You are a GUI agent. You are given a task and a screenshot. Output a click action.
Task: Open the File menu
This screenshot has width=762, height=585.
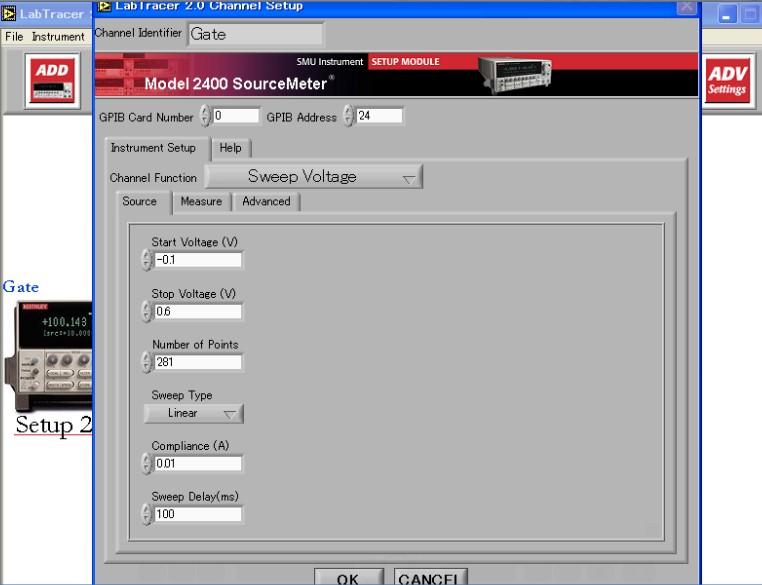pyautogui.click(x=14, y=37)
